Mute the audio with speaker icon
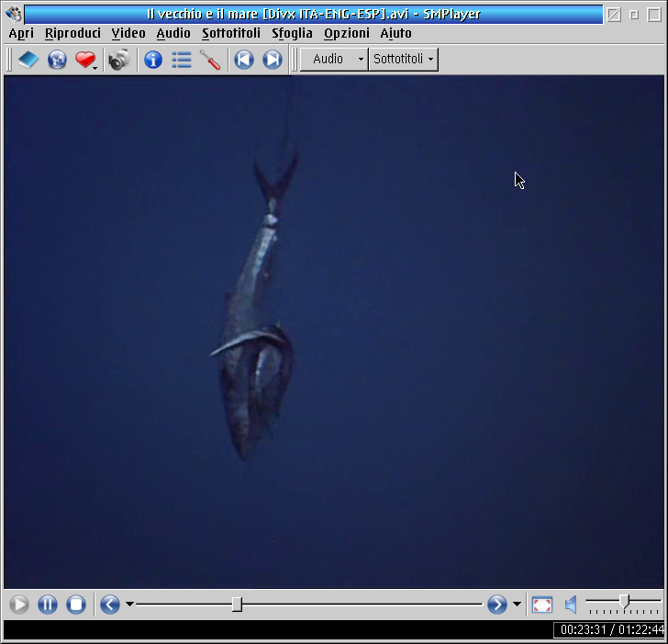Viewport: 668px width, 644px height. [x=571, y=605]
